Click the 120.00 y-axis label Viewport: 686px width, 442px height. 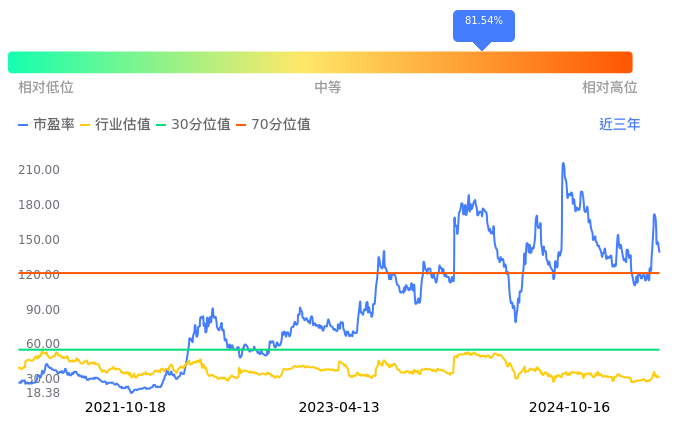point(40,275)
